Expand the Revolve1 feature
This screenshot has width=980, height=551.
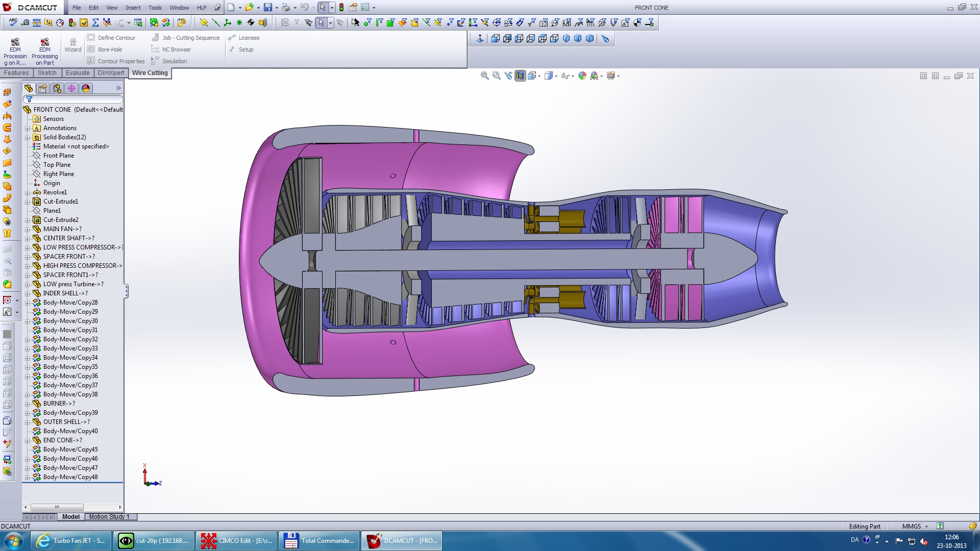(x=28, y=193)
